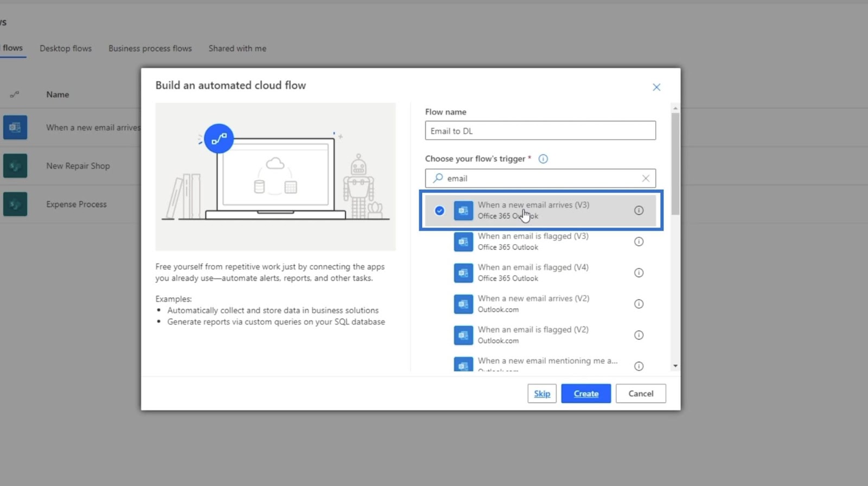Close the Build an automated cloud flow dialog
Screen dimensions: 868x486
point(656,87)
